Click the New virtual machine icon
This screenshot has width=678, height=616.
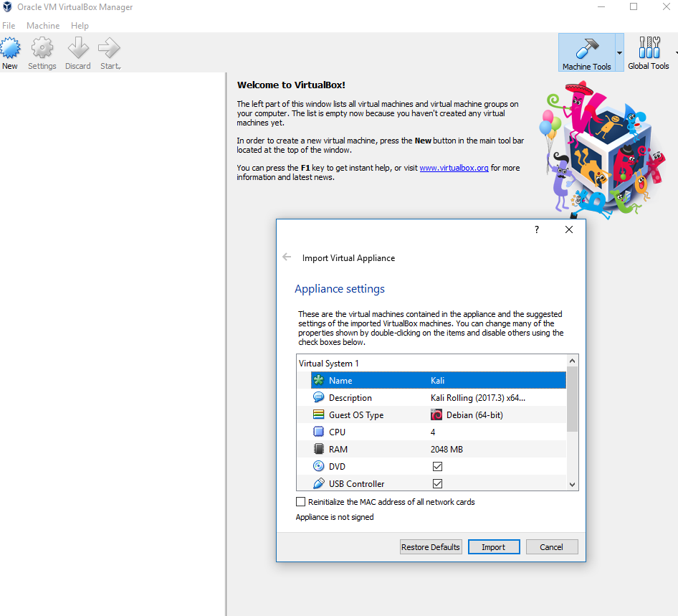click(x=10, y=47)
